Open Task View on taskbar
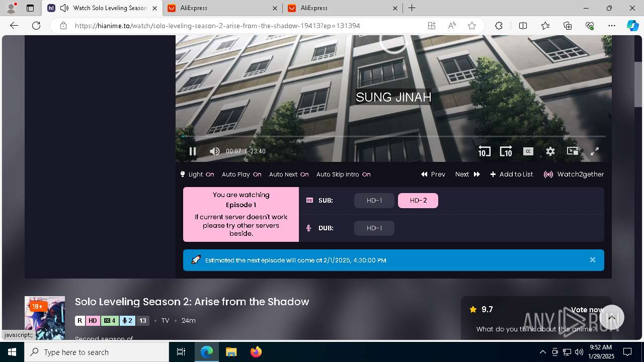644x362 pixels. point(181,352)
